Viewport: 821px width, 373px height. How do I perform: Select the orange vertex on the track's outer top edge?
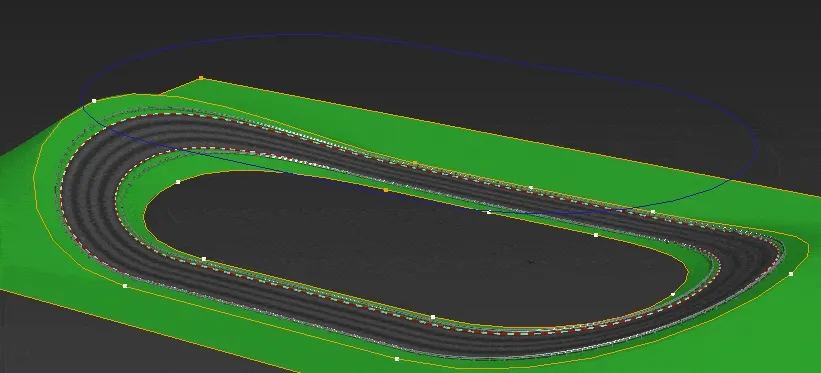(415, 163)
